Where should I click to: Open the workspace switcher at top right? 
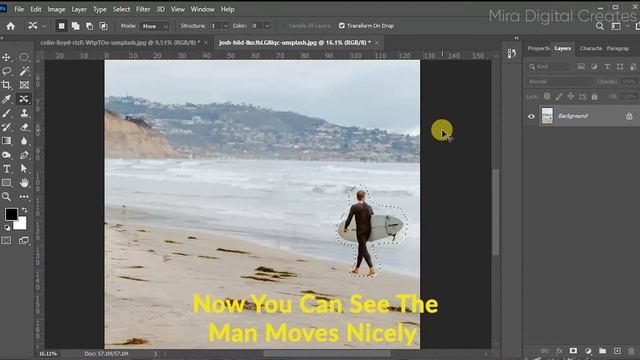pyautogui.click(x=616, y=26)
